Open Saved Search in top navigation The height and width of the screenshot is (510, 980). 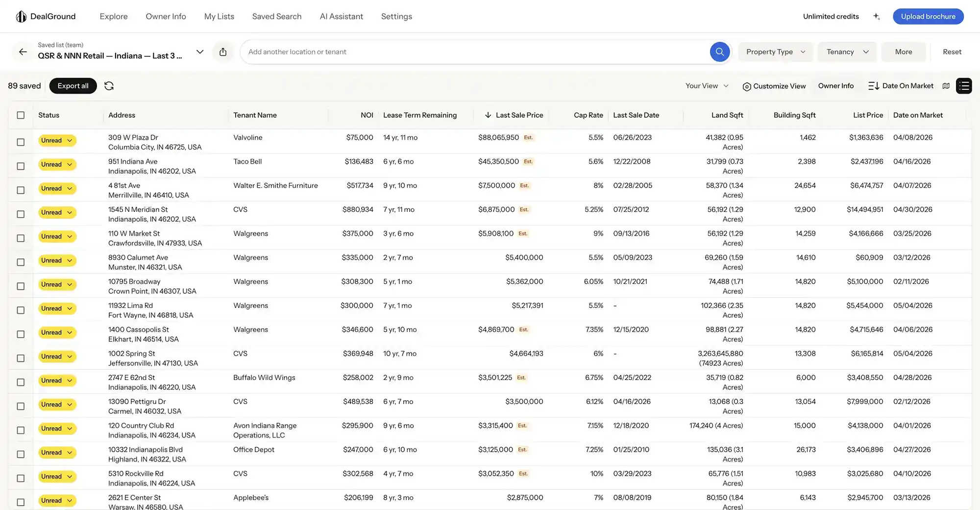277,17
